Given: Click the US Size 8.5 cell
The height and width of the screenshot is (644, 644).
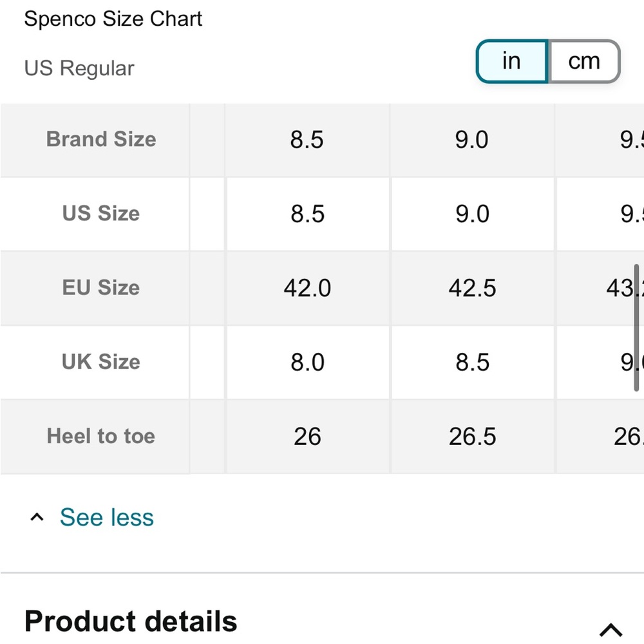Looking at the screenshot, I should [307, 214].
